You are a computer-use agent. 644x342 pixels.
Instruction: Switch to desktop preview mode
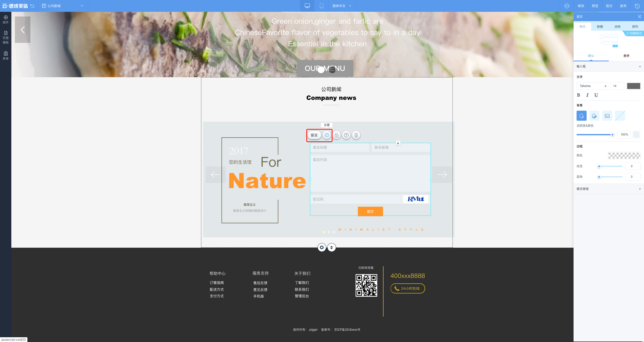coord(307,6)
